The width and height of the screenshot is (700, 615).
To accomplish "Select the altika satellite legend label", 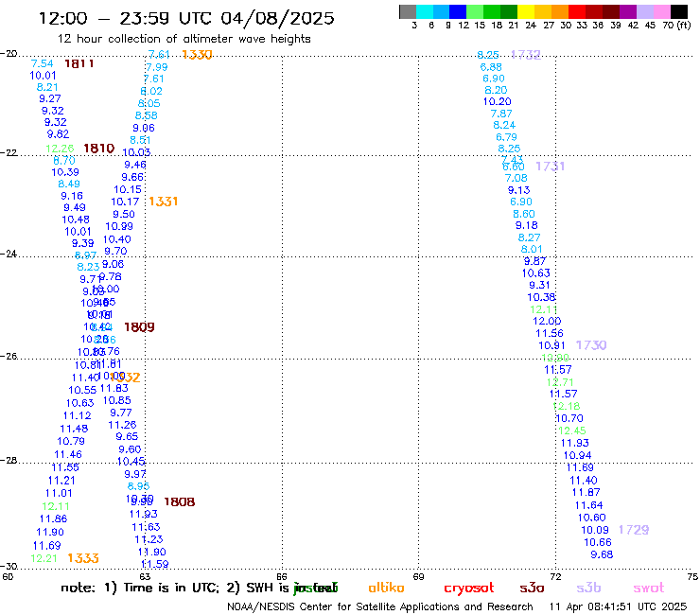I will point(386,588).
